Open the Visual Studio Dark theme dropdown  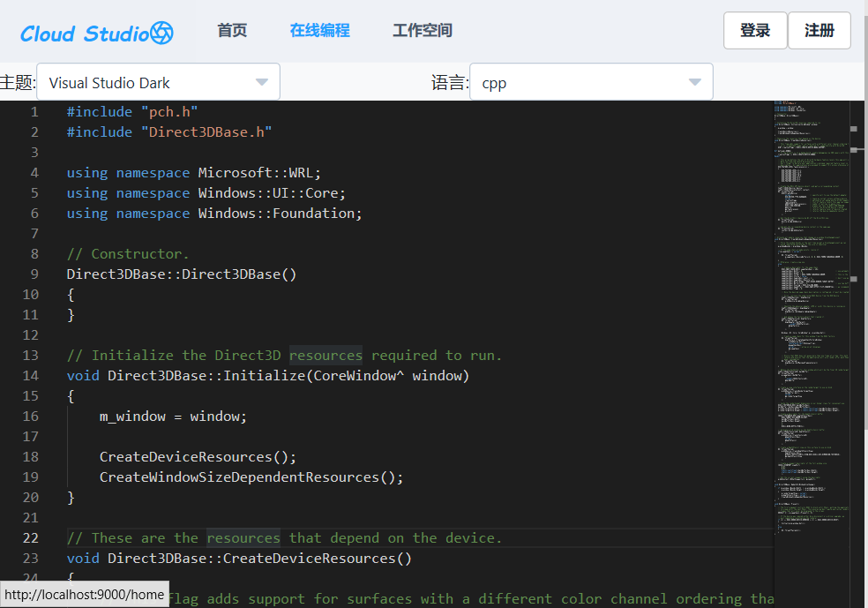[158, 82]
